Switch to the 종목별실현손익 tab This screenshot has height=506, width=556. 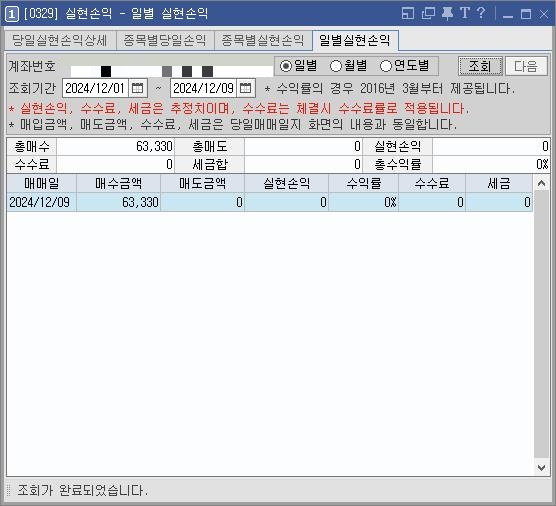pos(263,40)
